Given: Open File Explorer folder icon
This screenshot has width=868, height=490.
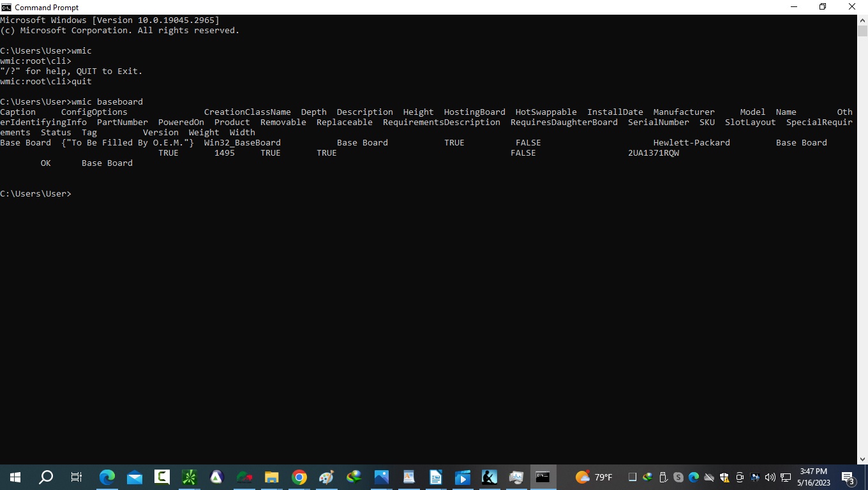Looking at the screenshot, I should coord(271,477).
